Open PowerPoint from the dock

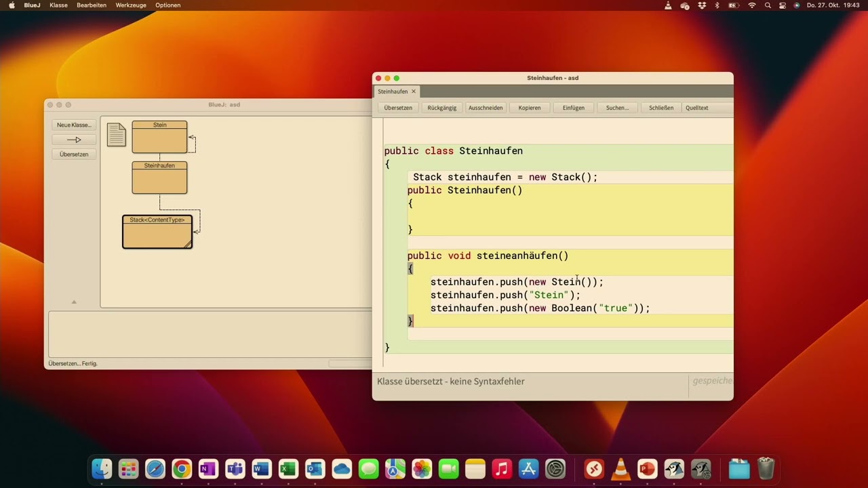click(648, 468)
